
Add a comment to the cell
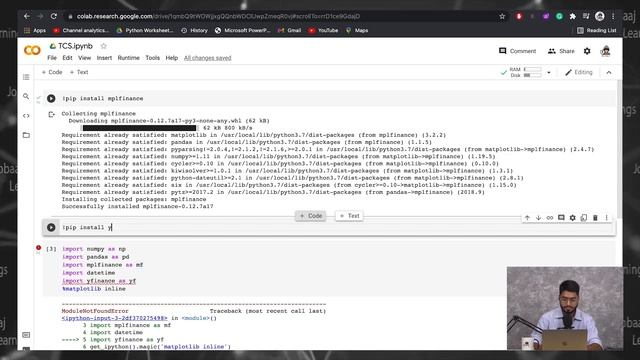(x=561, y=218)
